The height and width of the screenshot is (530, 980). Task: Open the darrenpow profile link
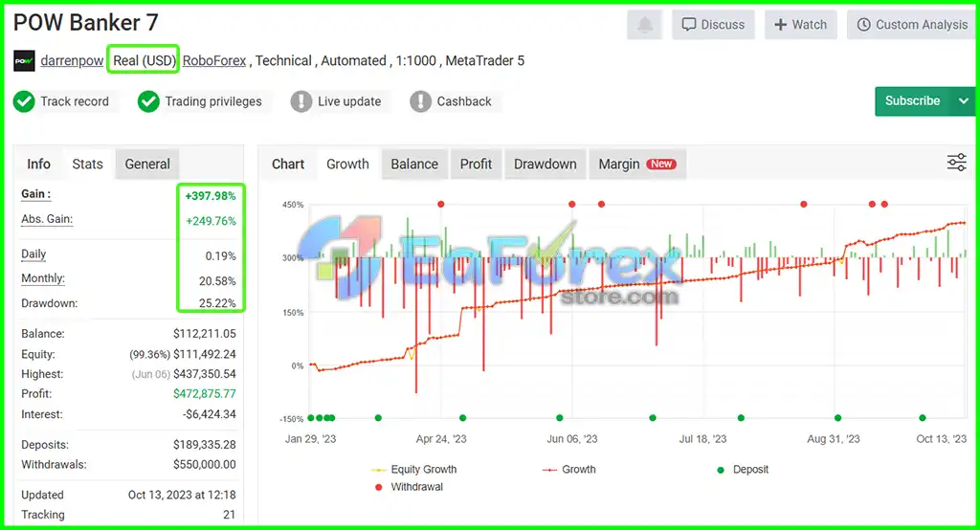pos(72,60)
